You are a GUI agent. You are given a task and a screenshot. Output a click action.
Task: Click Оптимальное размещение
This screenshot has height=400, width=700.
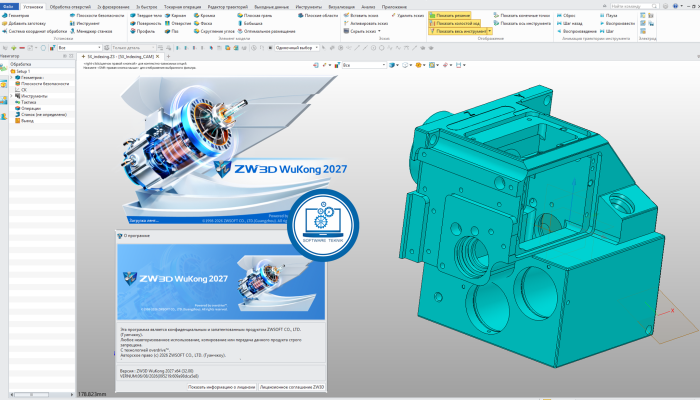pyautogui.click(x=267, y=31)
